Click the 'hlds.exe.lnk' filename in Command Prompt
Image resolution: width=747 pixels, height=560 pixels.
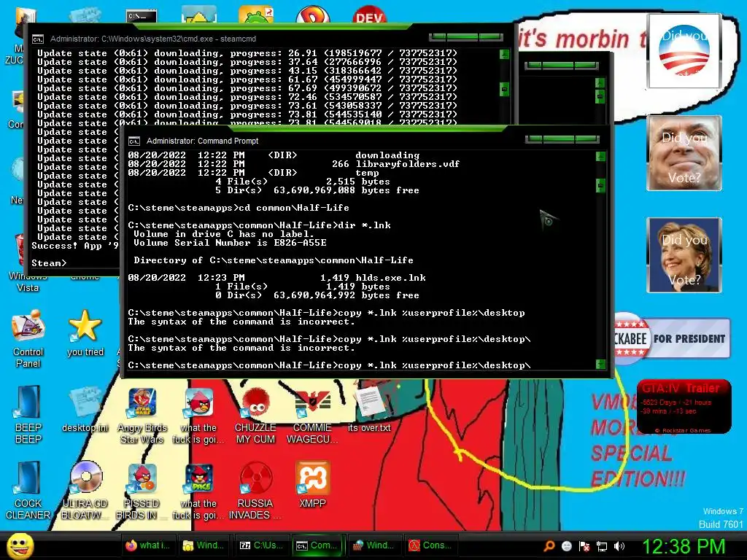(391, 278)
